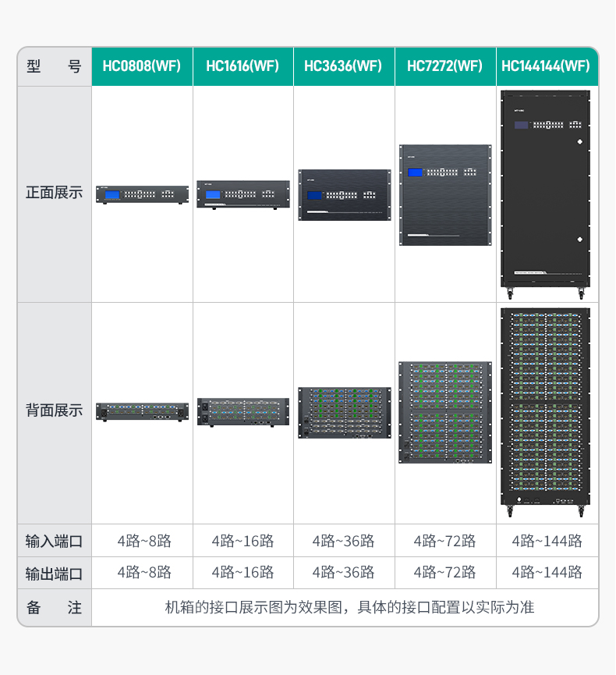This screenshot has width=616, height=675.
Task: Click input port value 4路~16路
Action: tap(243, 541)
